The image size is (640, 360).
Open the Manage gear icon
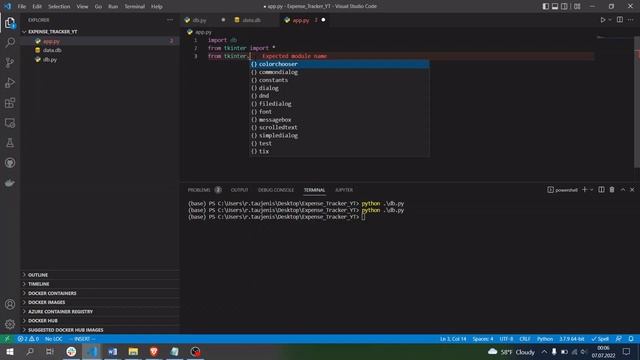click(10, 324)
